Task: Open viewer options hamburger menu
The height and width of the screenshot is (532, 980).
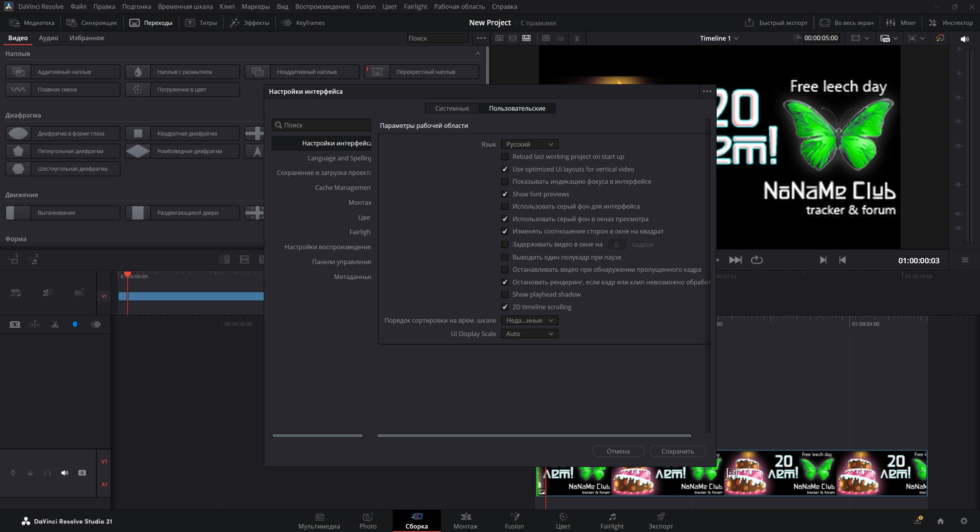Action: coord(965,260)
